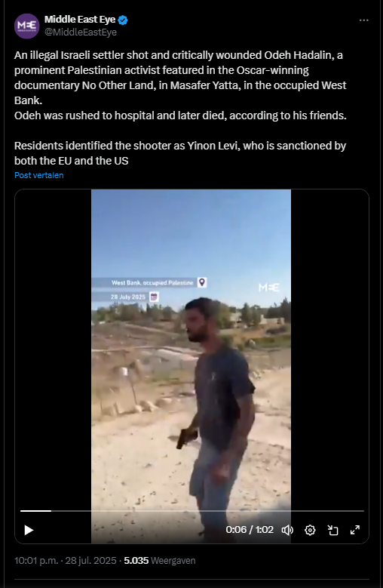Viewport: 383px width, 588px height.
Task: Expand video to fullscreen
Action: click(x=355, y=530)
